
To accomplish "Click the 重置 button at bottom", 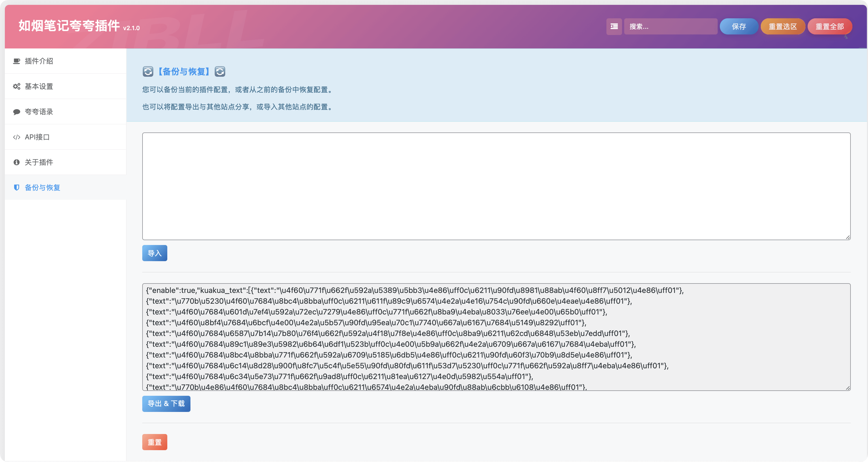I will pyautogui.click(x=155, y=442).
